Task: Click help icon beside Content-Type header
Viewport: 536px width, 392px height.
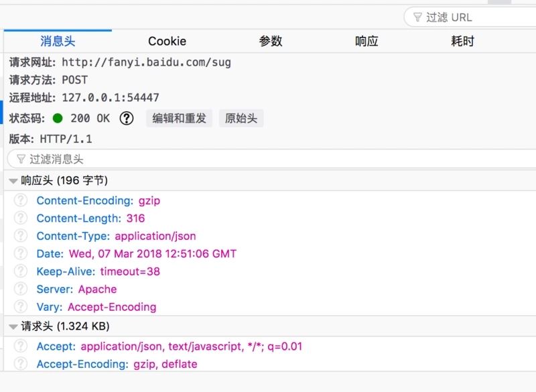Action: pos(21,236)
